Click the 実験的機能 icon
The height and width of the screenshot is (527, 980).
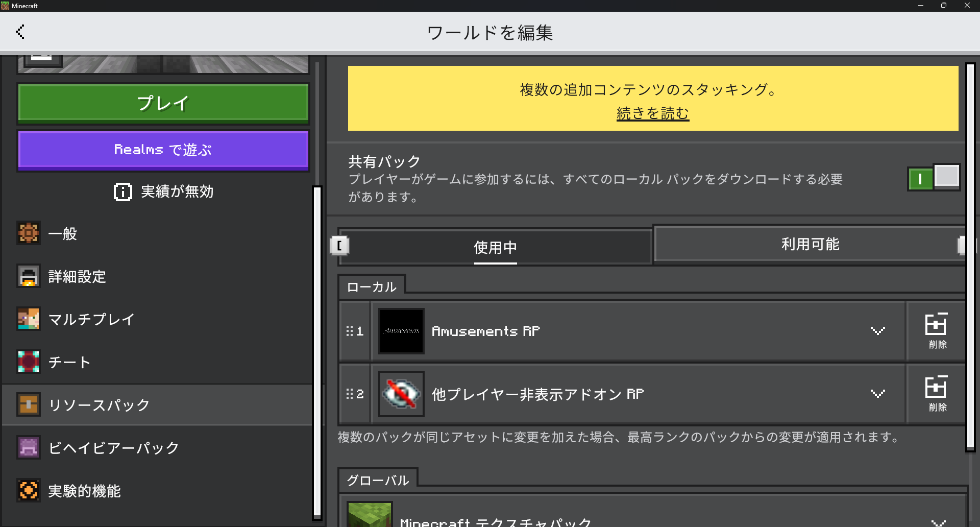tap(29, 491)
